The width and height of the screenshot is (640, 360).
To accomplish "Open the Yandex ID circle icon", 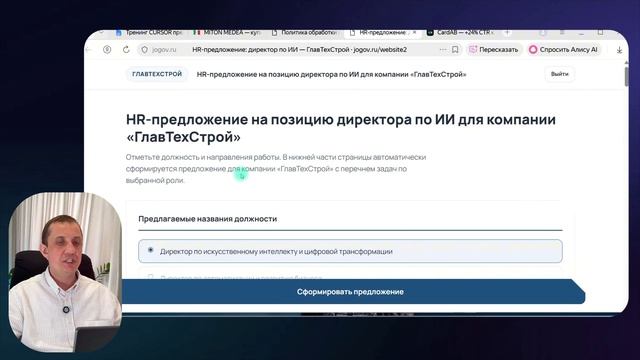I will coord(107,49).
